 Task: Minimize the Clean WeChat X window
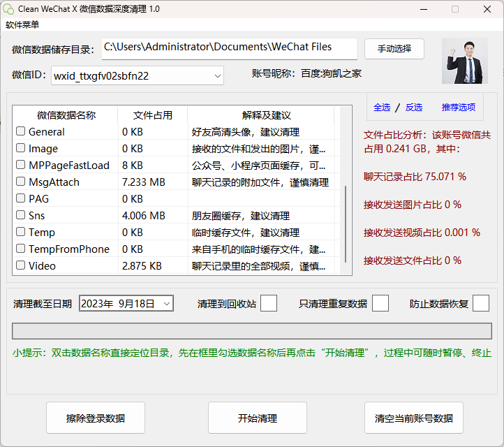tap(424, 9)
